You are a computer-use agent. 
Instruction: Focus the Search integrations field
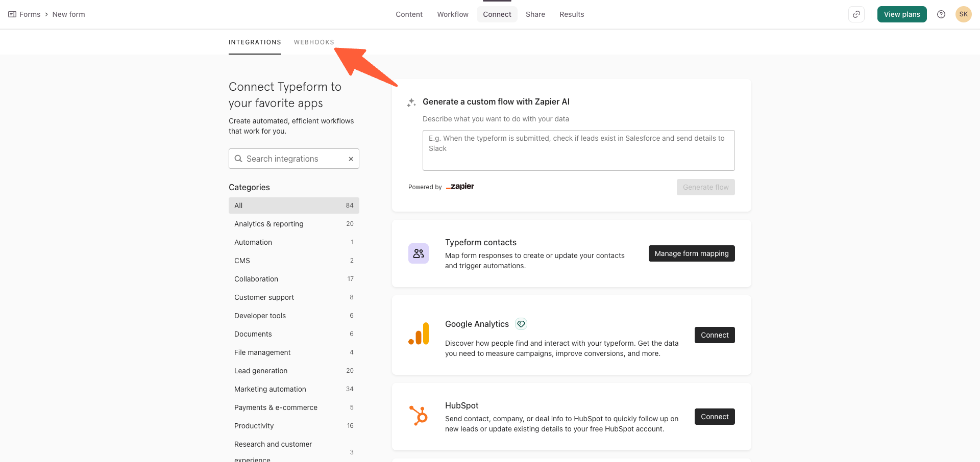coord(294,159)
